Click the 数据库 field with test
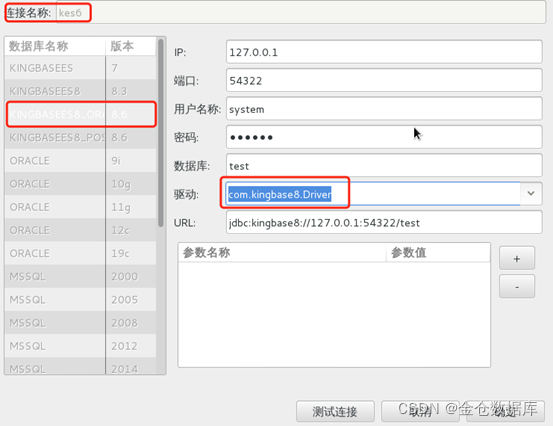This screenshot has width=553, height=426. [x=384, y=165]
